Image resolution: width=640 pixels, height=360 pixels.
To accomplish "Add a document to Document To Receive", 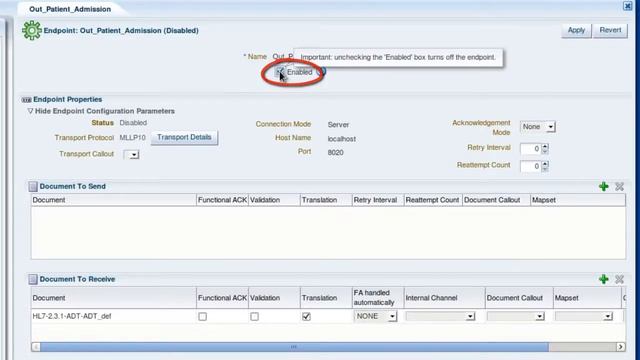I will pyautogui.click(x=604, y=279).
